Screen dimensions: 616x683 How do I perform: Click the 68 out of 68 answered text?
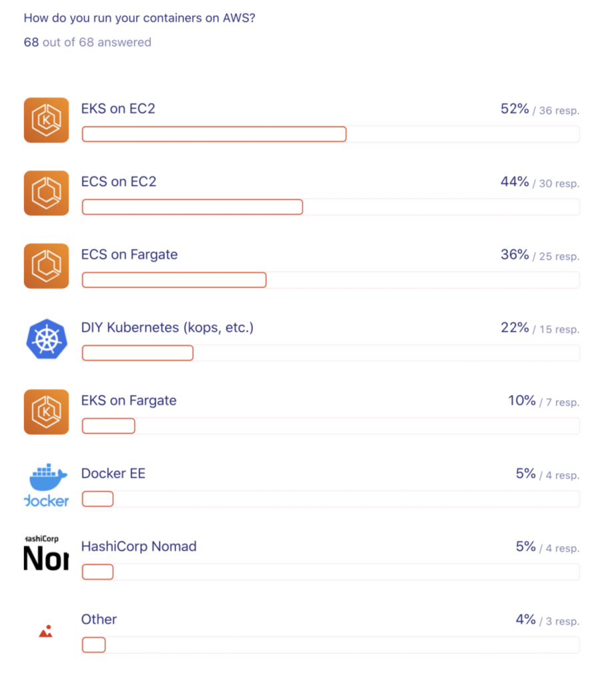click(x=87, y=42)
